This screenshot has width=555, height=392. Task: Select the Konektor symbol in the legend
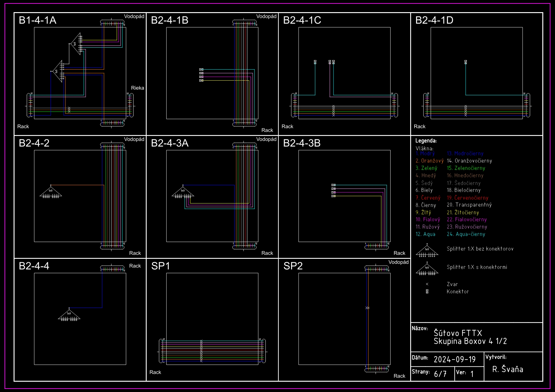(x=427, y=292)
